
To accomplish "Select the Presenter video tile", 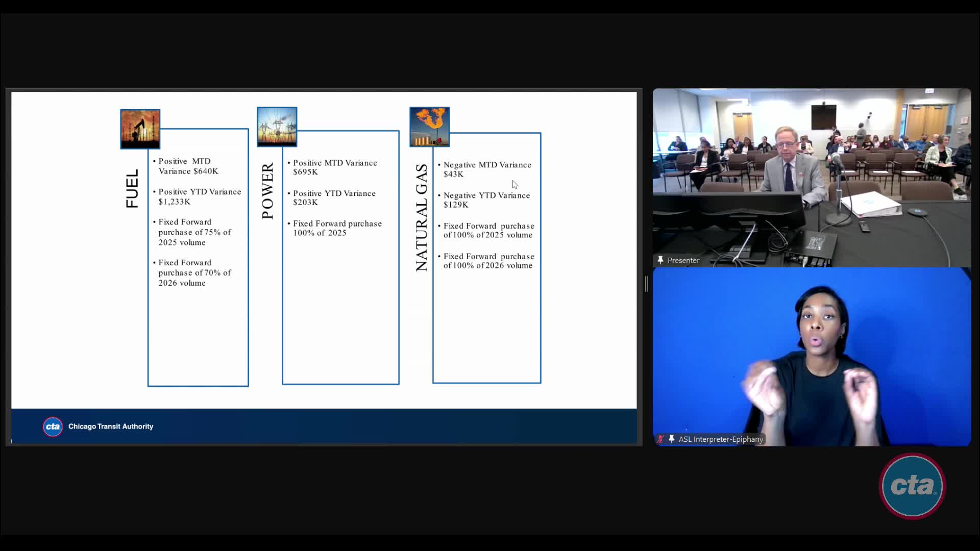I will (x=812, y=178).
